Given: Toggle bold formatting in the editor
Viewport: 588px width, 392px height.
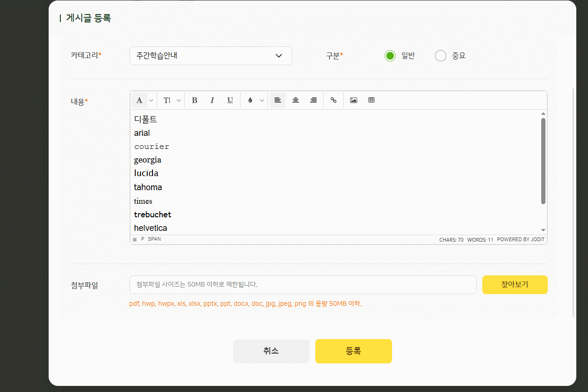Looking at the screenshot, I should pos(195,100).
